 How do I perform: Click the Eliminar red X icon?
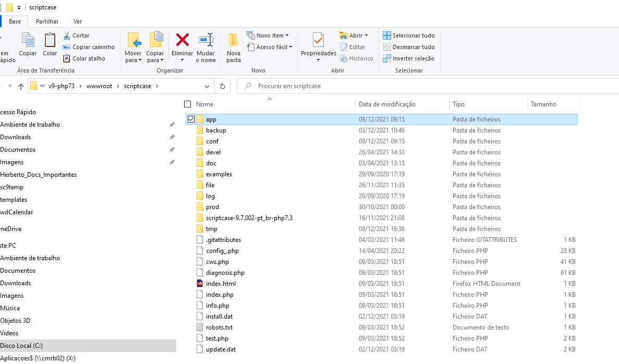point(183,40)
